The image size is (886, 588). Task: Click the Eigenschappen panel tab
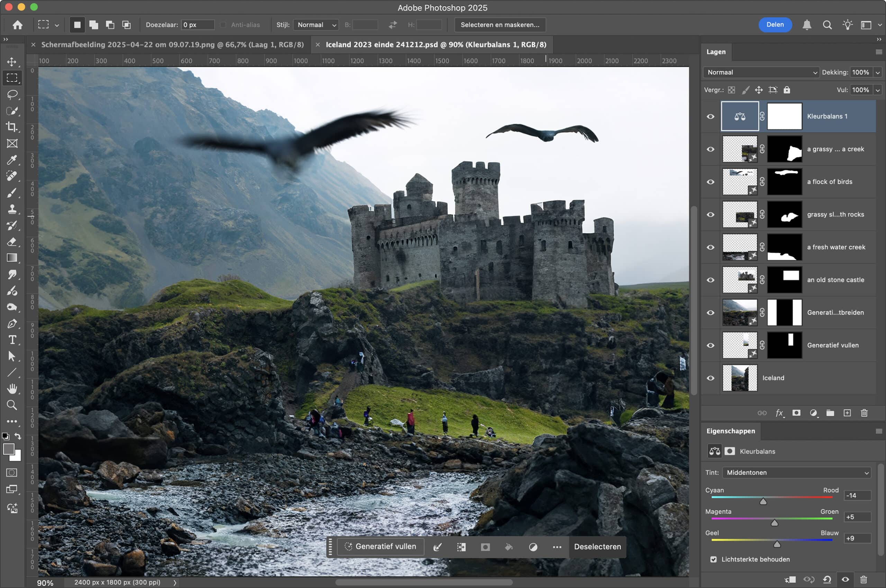click(x=730, y=431)
